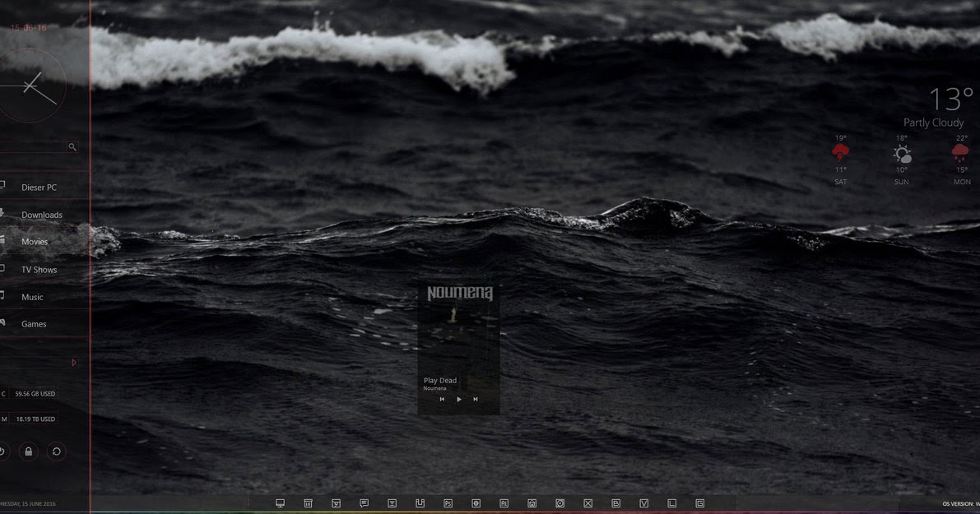Click the Noumena album artwork
Image resolution: width=980 pixels, height=514 pixels.
click(458, 329)
